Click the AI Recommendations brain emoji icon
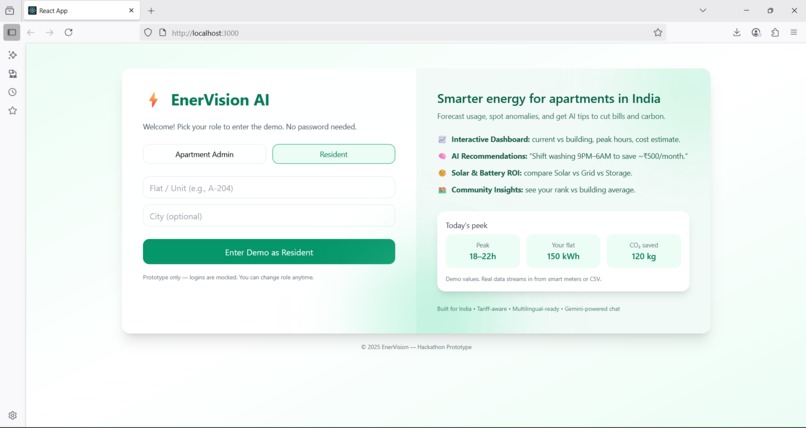Viewport: 806px width, 428px height. [442, 156]
